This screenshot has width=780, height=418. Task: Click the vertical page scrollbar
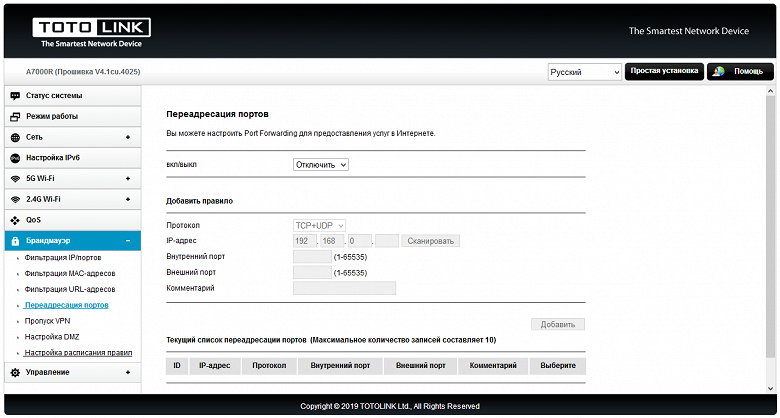(770, 240)
